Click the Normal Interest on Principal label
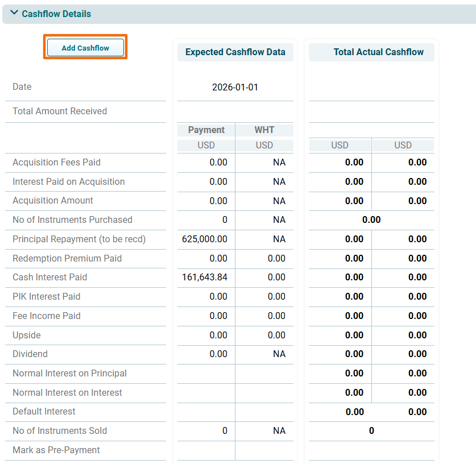 [69, 374]
